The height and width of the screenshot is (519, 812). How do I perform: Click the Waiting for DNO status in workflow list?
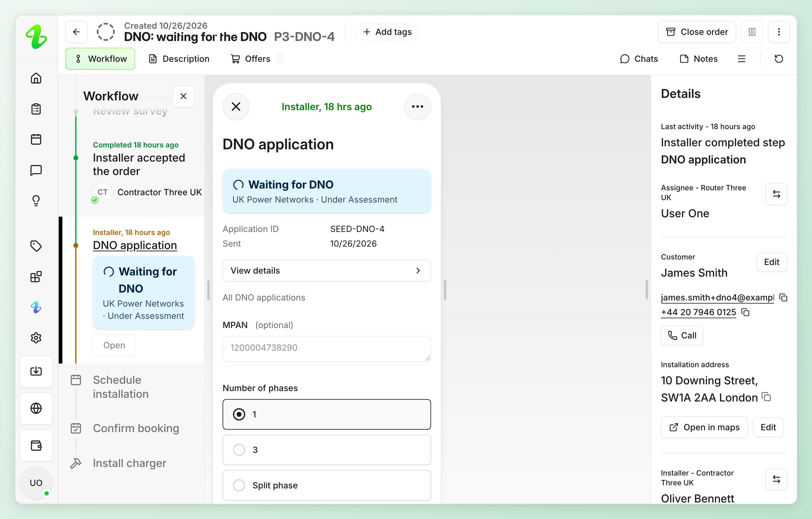[144, 293]
